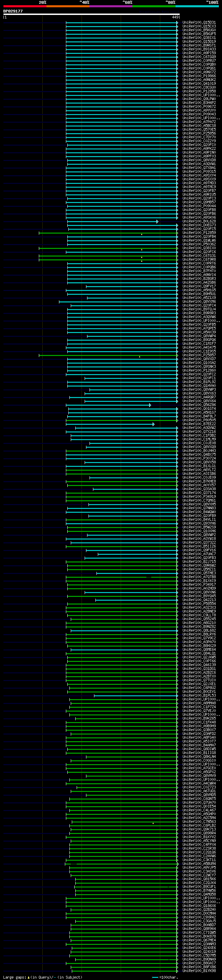
Task: Select the UniRef100_A7PA72 label
Action: [199, 122]
